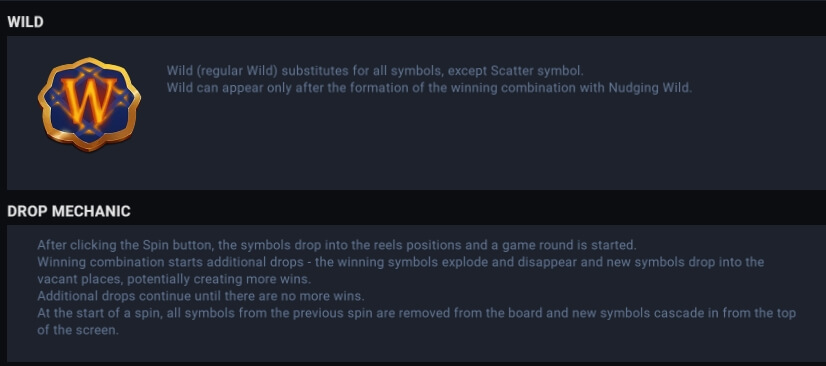The width and height of the screenshot is (826, 366).
Task: Click the words 'Nudging Wild' in the description
Action: (650, 87)
